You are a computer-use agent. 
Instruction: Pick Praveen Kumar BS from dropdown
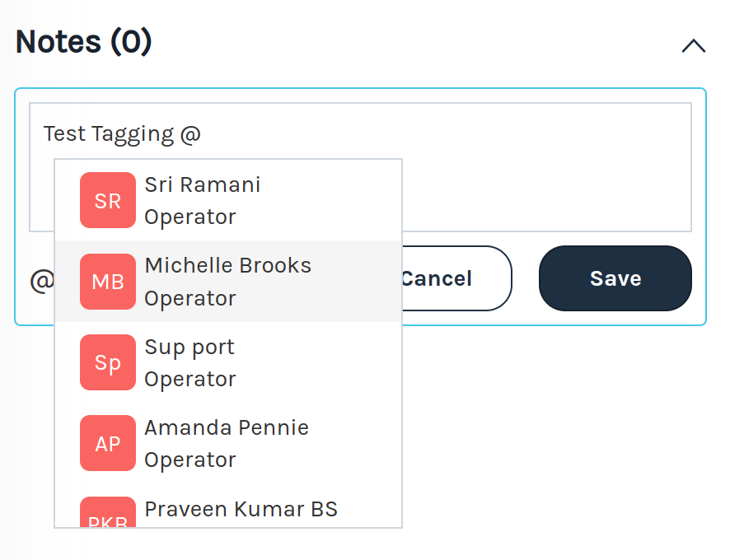click(x=241, y=509)
